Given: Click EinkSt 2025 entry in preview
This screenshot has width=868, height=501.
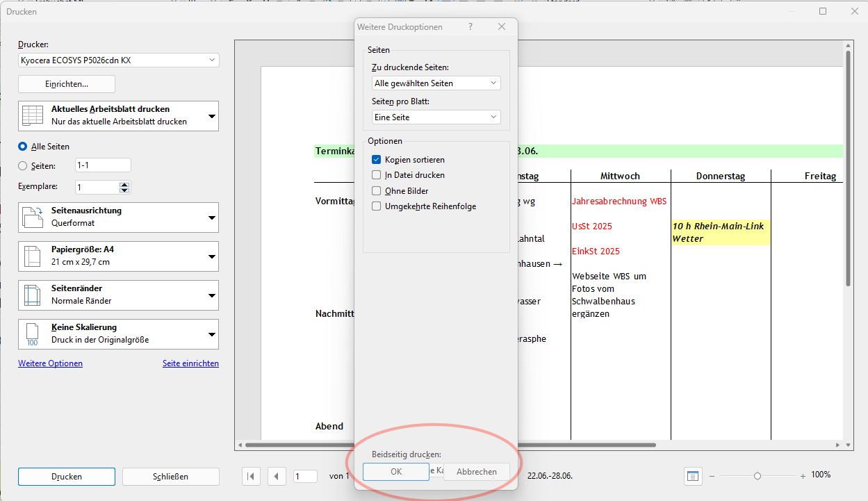Looking at the screenshot, I should 596,252.
